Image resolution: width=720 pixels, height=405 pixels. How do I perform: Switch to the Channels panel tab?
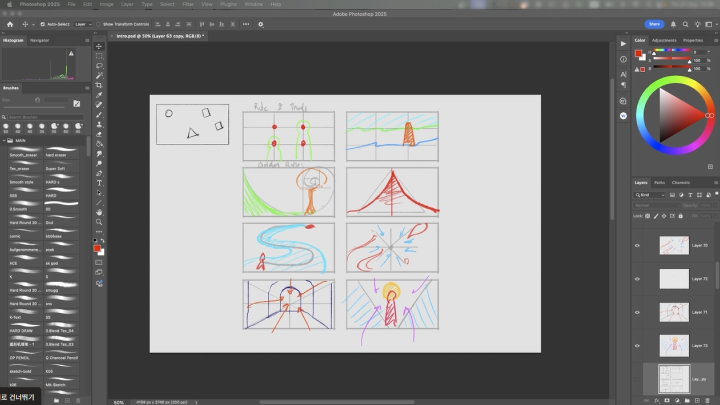[x=680, y=183]
